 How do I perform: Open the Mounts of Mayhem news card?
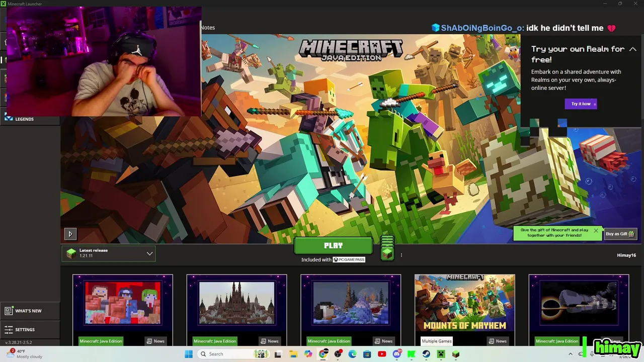pos(464,303)
